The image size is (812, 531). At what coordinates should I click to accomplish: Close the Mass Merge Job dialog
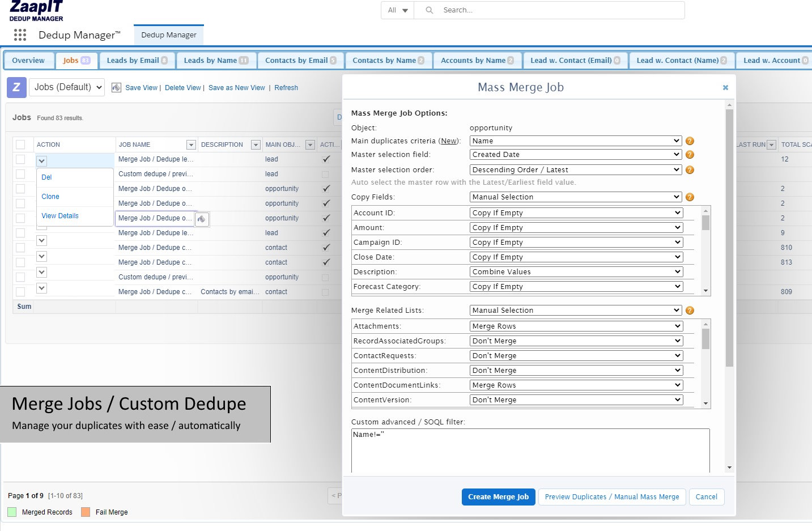pos(725,87)
